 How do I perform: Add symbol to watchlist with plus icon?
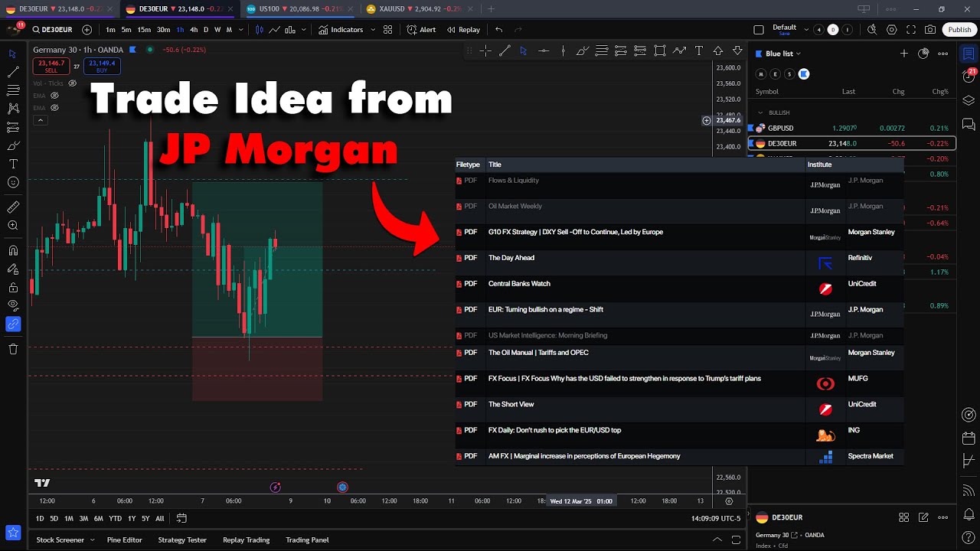click(904, 54)
